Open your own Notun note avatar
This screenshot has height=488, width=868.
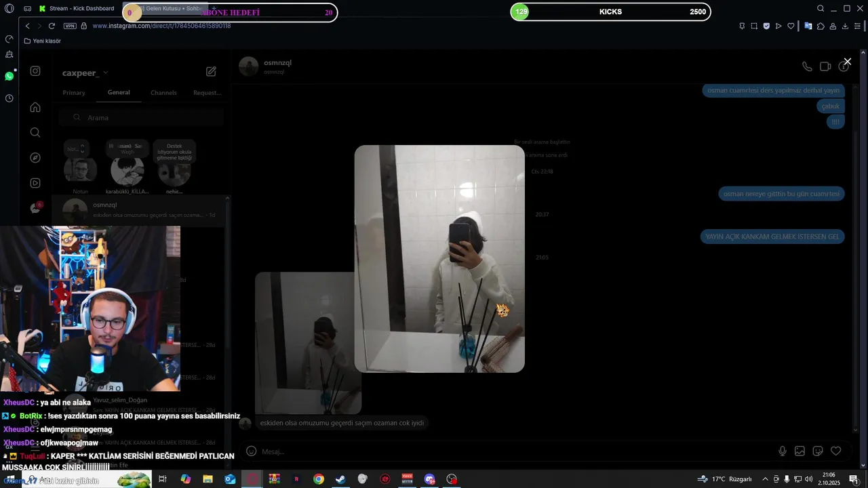point(81,170)
